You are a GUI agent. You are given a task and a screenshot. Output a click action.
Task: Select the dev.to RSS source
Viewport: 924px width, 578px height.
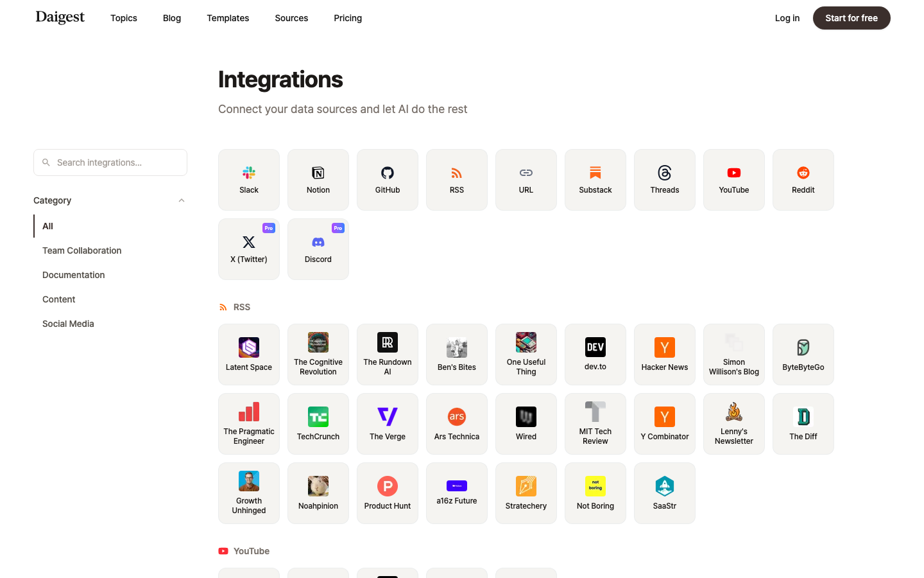pyautogui.click(x=595, y=355)
